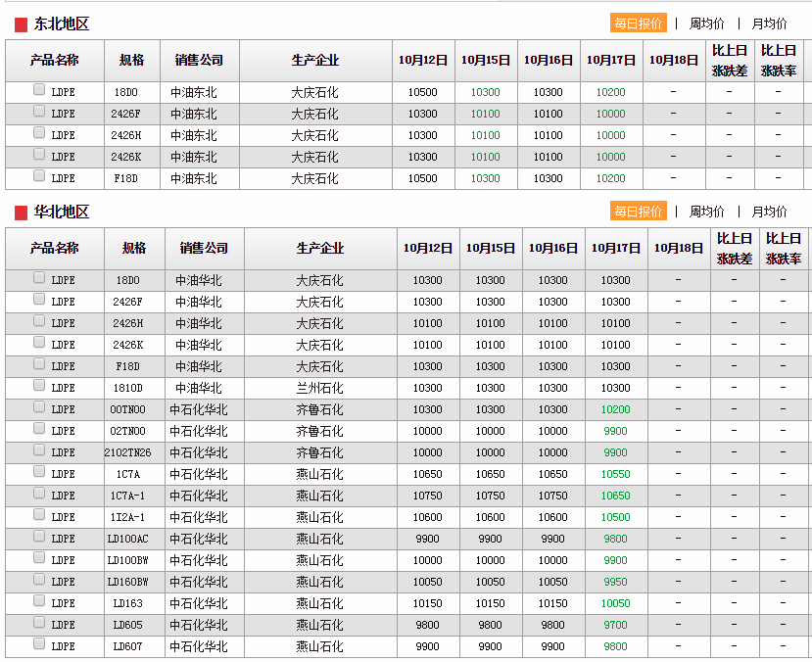Click 东北地区 section heading

(x=61, y=24)
